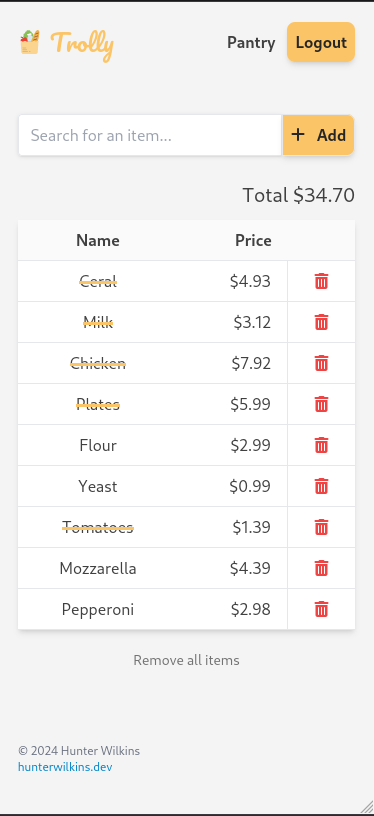Remove Flour with the trash icon
The height and width of the screenshot is (816, 374).
coord(321,445)
